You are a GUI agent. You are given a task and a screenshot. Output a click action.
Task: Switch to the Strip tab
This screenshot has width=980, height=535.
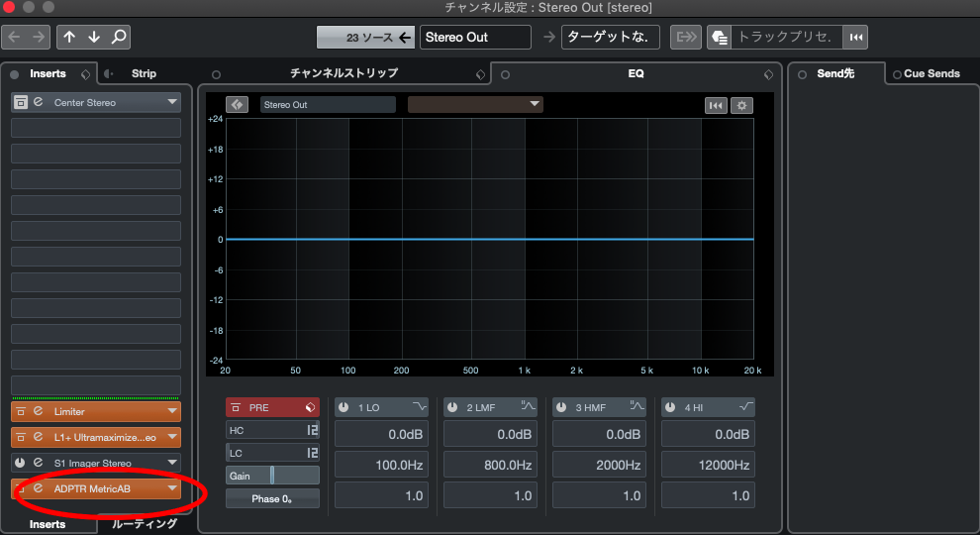144,74
